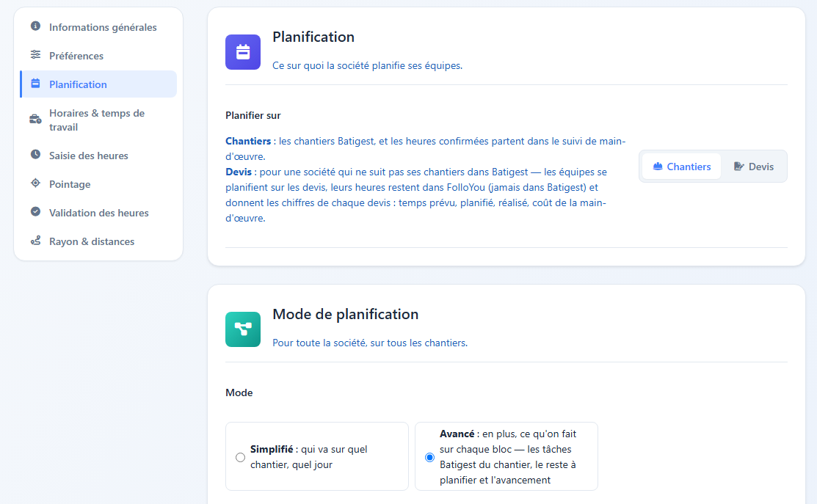Select the Simplifié radio button

(240, 457)
